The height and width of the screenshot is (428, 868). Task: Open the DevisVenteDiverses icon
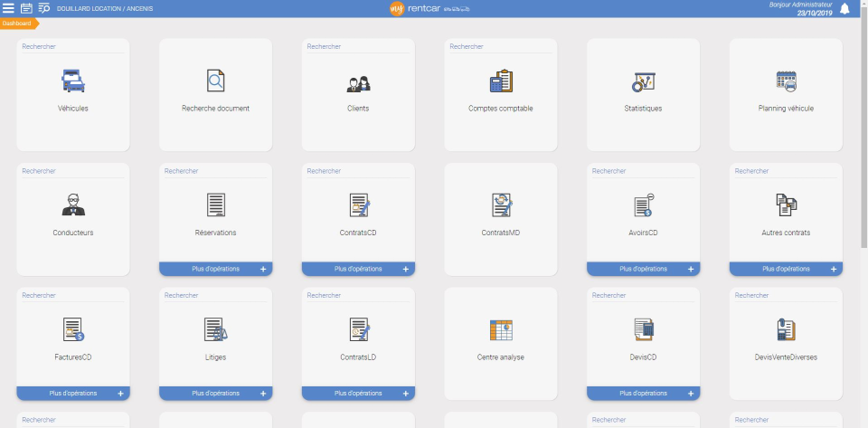pos(786,329)
